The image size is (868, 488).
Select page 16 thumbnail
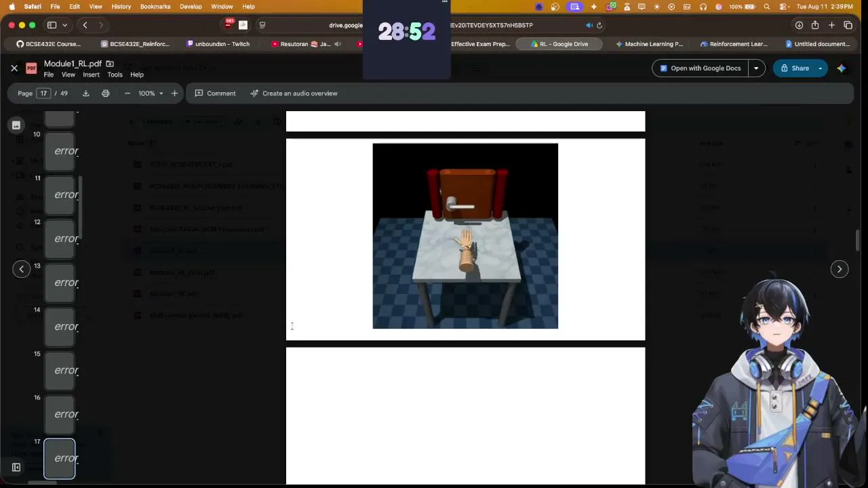pyautogui.click(x=60, y=414)
